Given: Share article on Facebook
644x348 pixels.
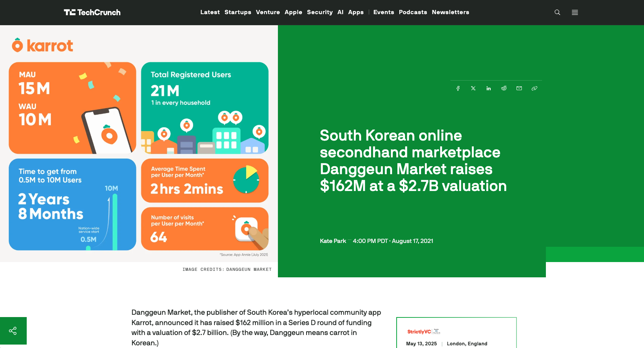Looking at the screenshot, I should click(458, 88).
